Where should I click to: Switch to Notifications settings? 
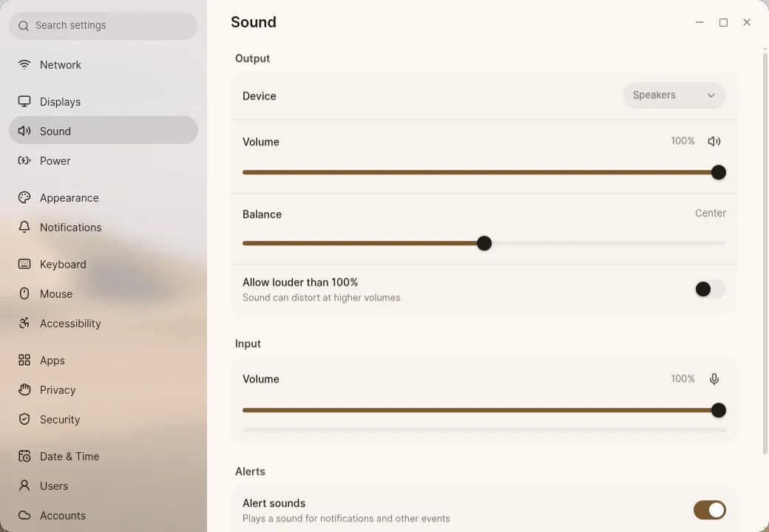[104, 228]
